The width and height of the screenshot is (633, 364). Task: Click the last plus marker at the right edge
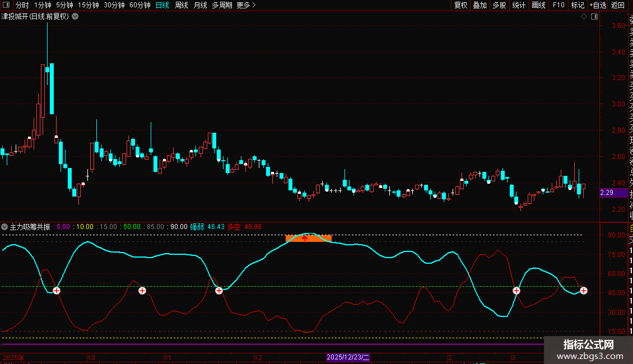pyautogui.click(x=584, y=290)
